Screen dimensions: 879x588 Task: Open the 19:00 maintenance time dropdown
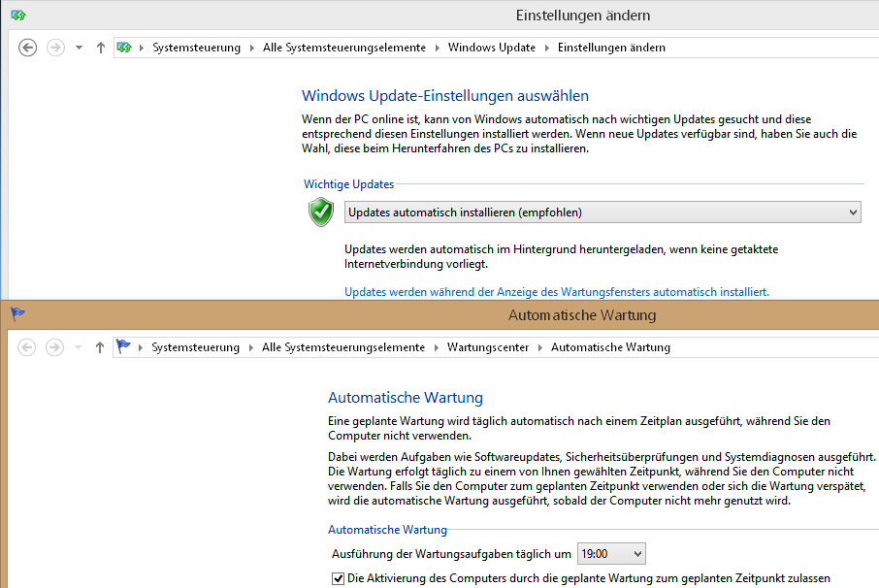point(611,554)
